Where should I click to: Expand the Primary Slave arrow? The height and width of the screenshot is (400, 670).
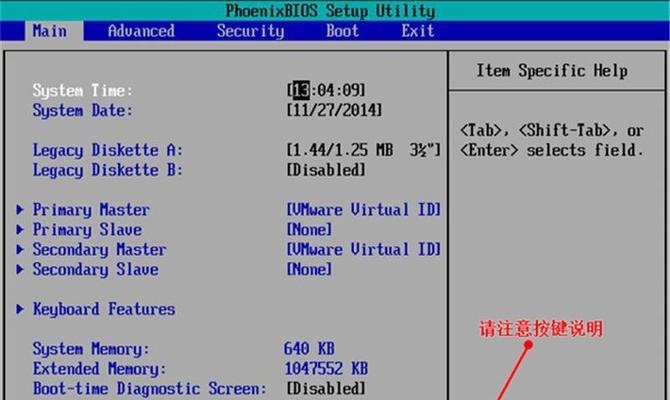coord(20,229)
